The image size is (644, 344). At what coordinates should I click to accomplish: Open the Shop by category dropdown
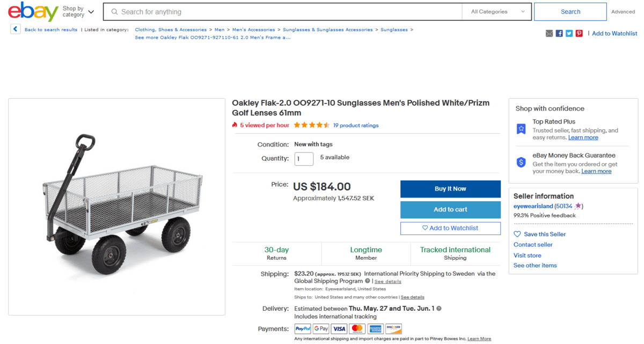pos(78,12)
